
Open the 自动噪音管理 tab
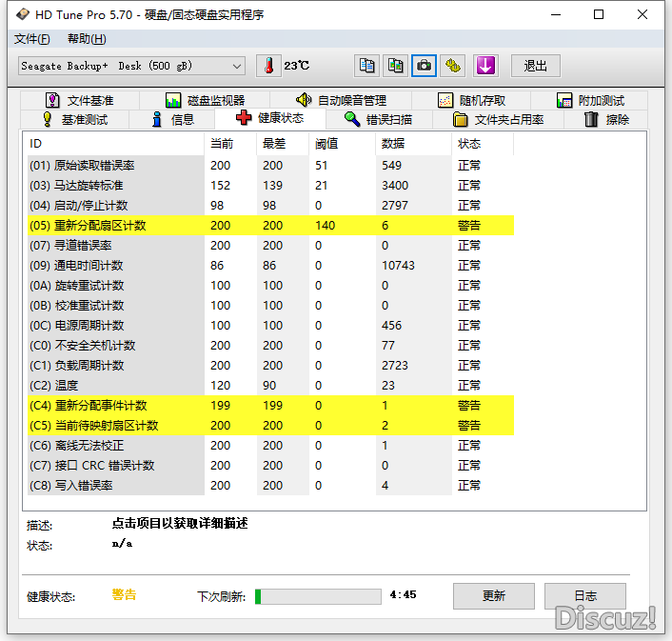pyautogui.click(x=341, y=100)
